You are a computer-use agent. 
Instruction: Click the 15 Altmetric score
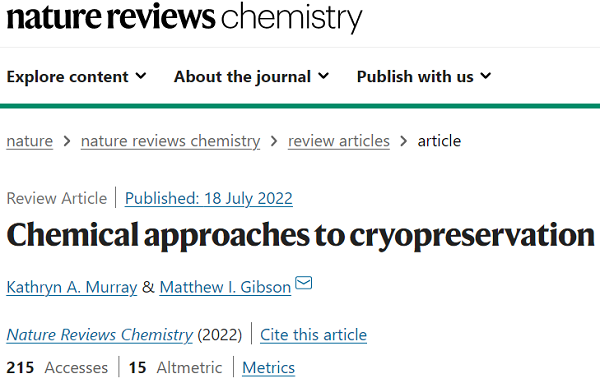(175, 368)
